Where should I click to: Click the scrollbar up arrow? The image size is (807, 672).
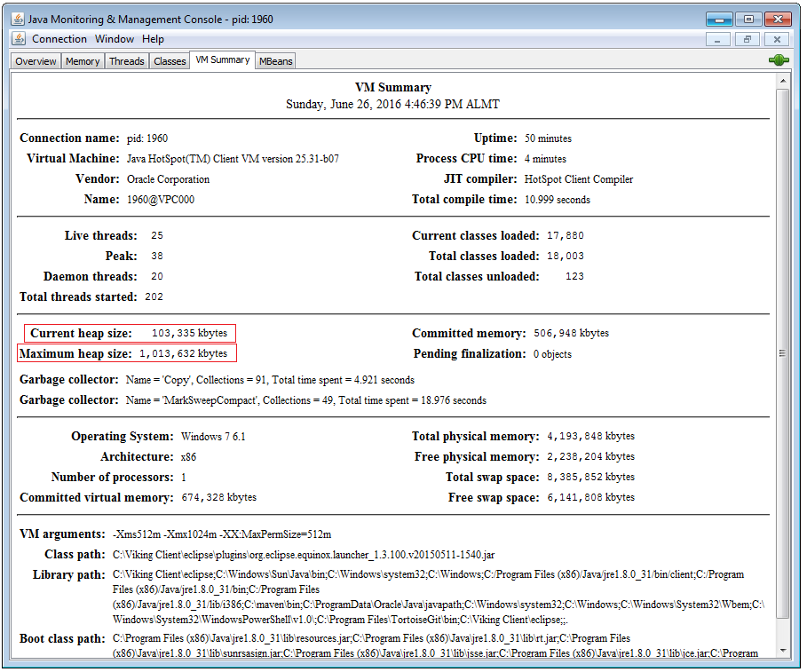(783, 81)
